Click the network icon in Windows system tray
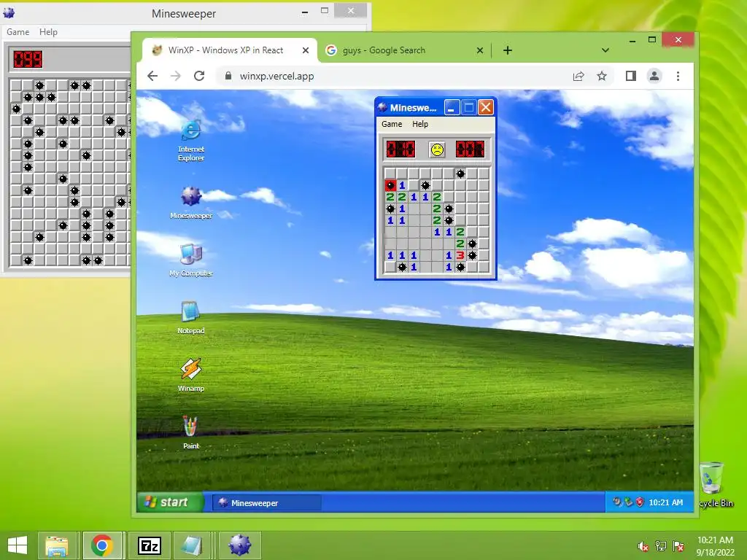 (660, 545)
